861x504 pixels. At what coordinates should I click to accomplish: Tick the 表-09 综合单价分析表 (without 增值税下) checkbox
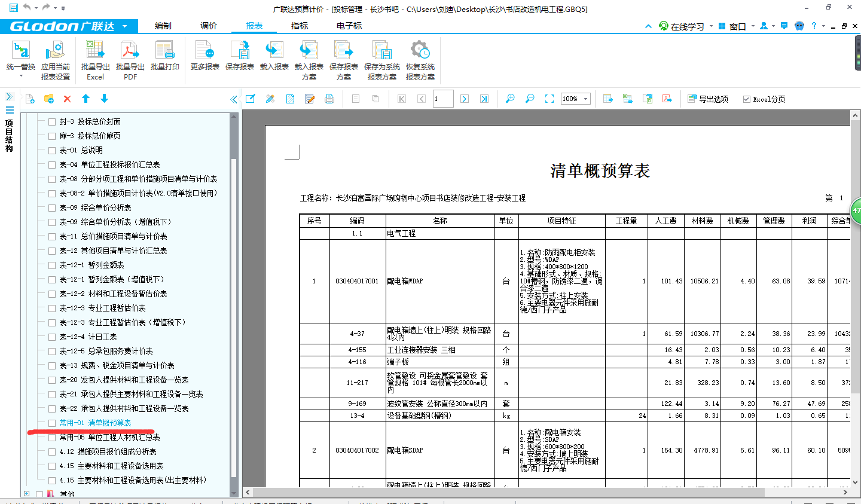coord(52,207)
